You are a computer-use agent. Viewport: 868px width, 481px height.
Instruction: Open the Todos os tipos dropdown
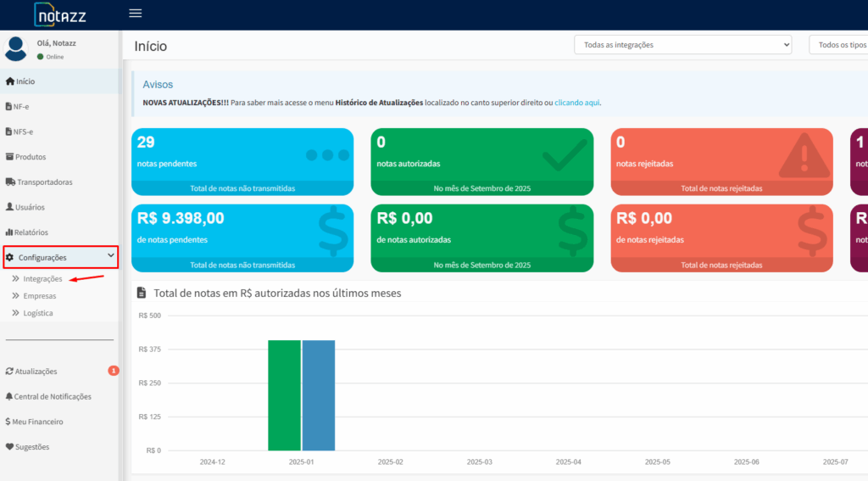838,44
